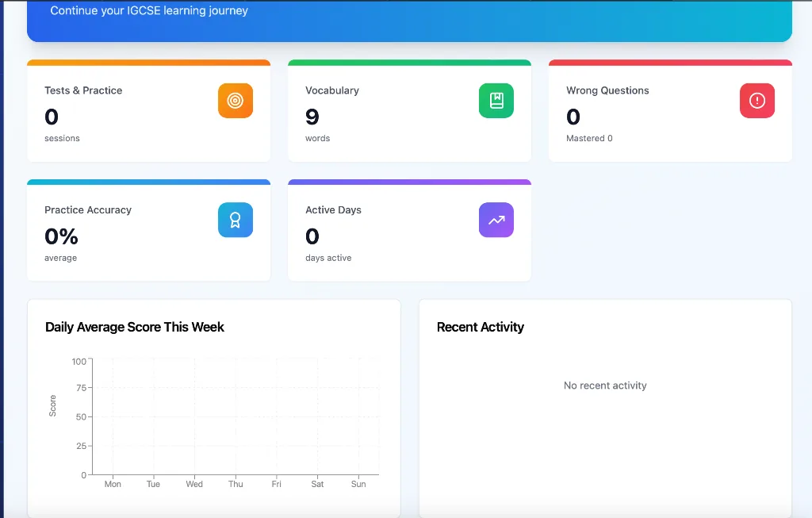Click the '50' value on Score axis

(82, 416)
